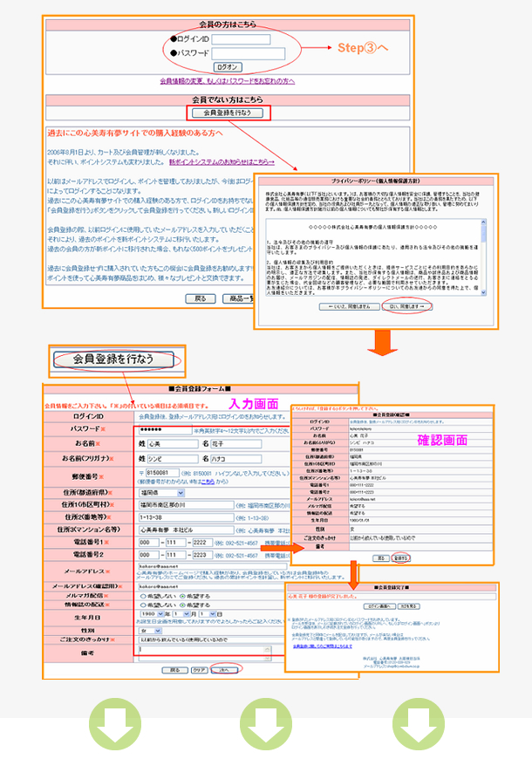Select 希望する for 情報誌の配送
532x766 pixels.
(182, 605)
